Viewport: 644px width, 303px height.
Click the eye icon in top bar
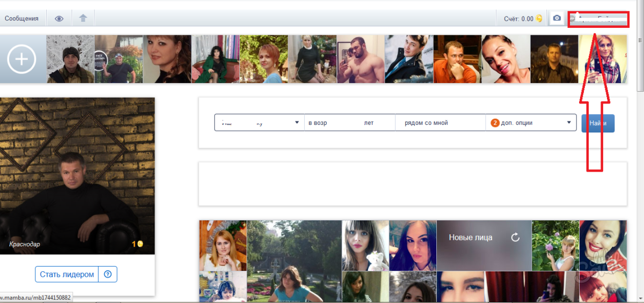click(59, 19)
